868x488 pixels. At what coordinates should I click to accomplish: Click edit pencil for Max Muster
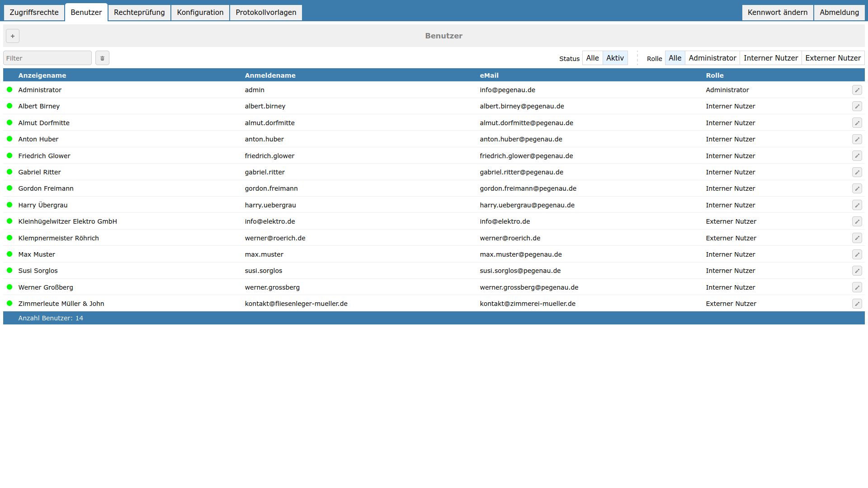[x=857, y=254]
